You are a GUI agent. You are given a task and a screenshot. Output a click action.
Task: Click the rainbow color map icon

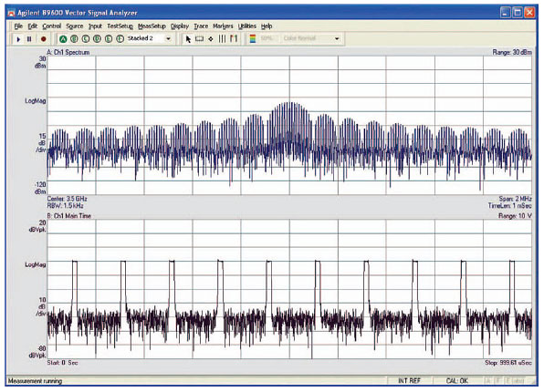point(253,39)
